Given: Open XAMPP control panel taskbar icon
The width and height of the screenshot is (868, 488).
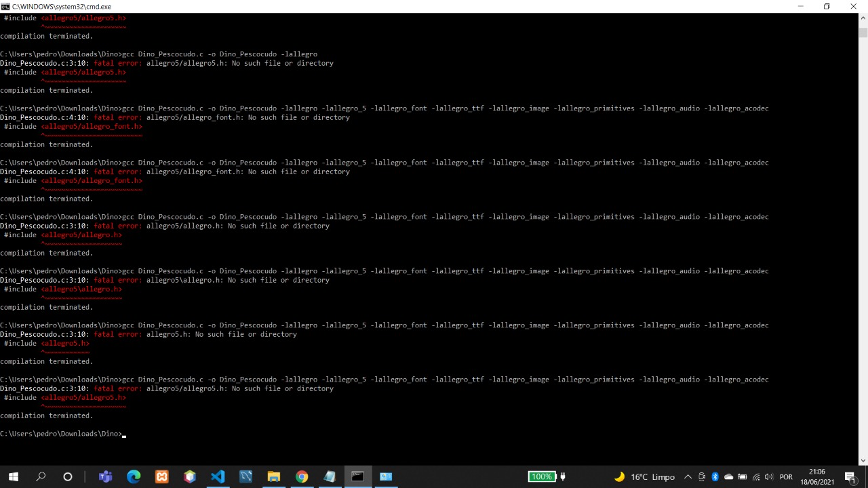Looking at the screenshot, I should click(161, 476).
